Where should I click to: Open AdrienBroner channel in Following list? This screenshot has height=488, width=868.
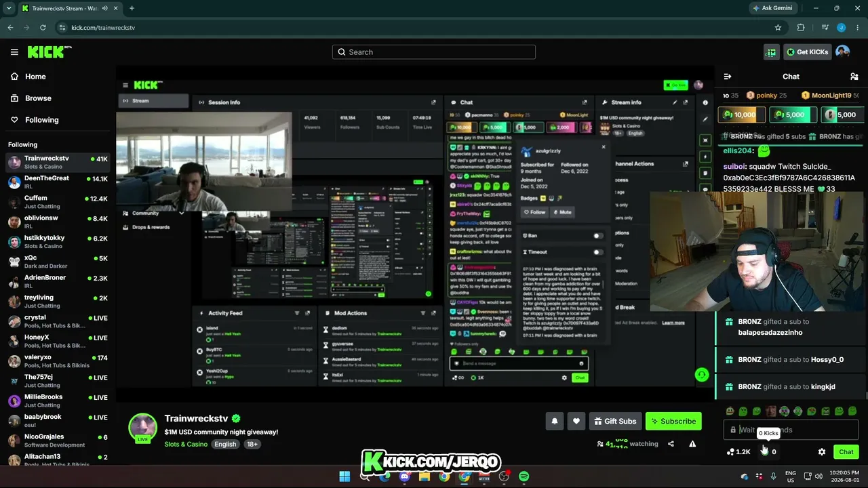pos(57,282)
